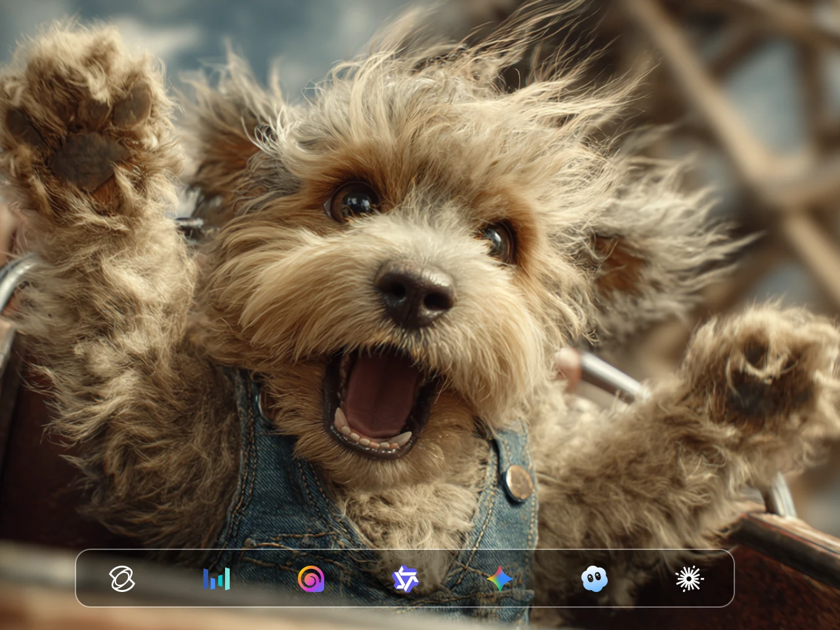Select the multicolor four-pointed sparkle icon
This screenshot has height=630, width=840.
499,579
